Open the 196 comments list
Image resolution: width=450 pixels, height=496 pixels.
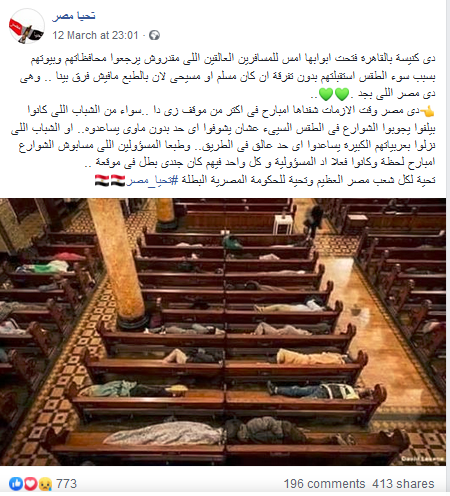click(324, 484)
